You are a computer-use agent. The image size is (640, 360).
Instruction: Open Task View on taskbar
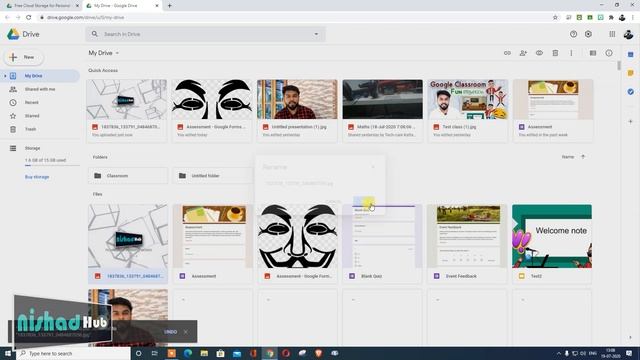pyautogui.click(x=154, y=353)
